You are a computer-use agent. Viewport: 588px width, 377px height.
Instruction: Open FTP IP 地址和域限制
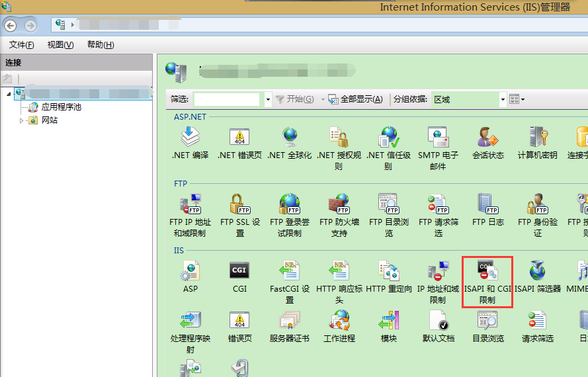click(190, 216)
